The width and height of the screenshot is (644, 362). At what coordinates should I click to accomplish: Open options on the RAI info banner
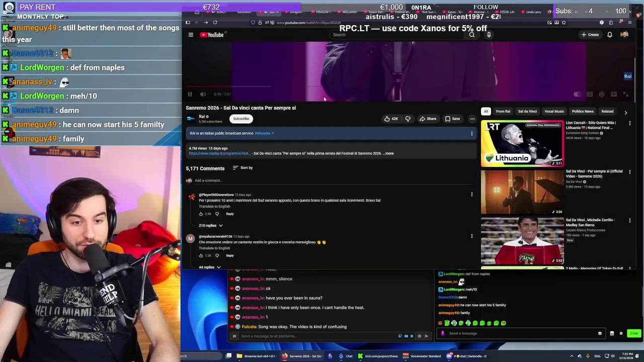point(471,133)
